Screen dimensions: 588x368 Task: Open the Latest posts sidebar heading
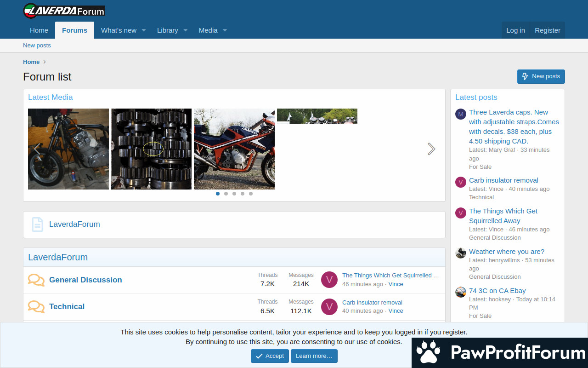click(x=476, y=98)
